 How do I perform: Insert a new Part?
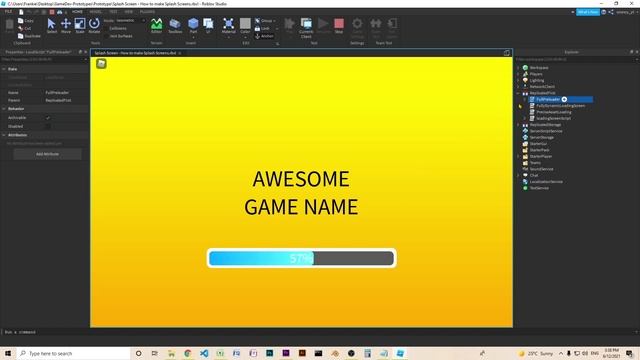[193, 25]
